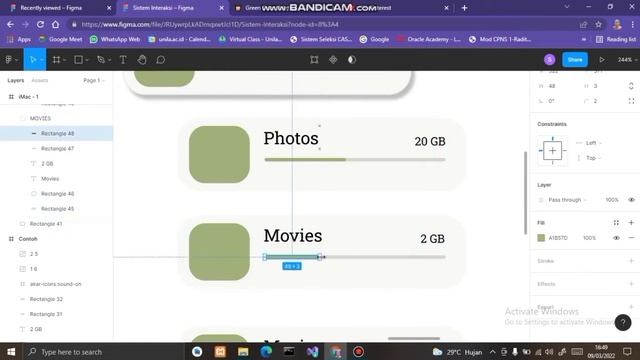The height and width of the screenshot is (360, 640).
Task: Select the Pen tool
Action: [100, 60]
